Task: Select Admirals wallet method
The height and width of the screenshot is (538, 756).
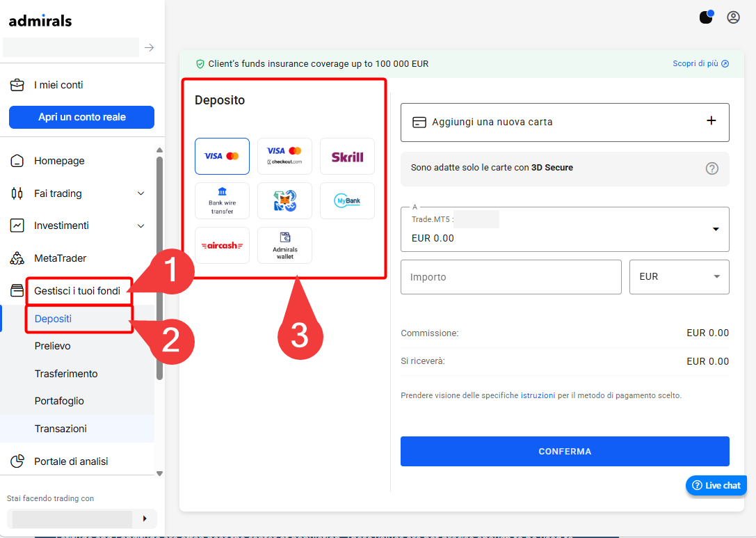Action: 284,245
